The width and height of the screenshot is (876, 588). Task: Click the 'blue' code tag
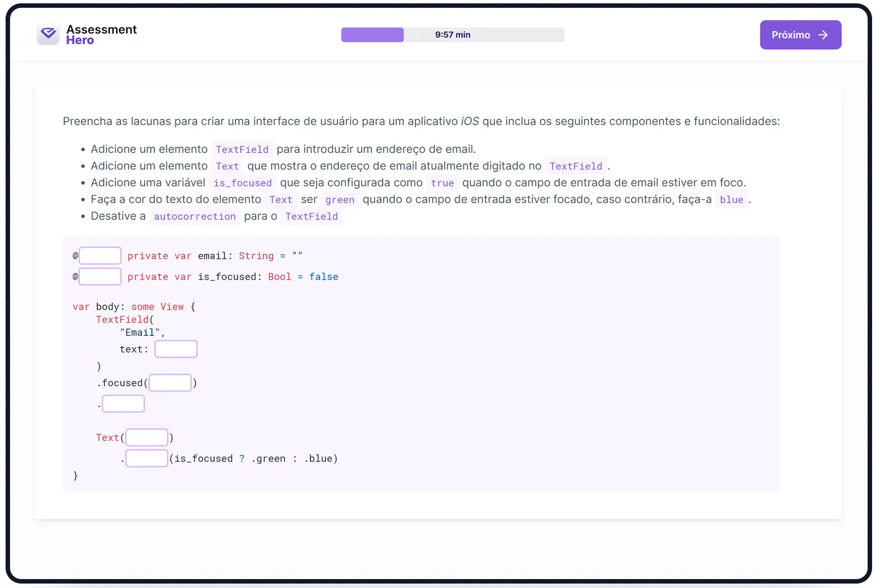pyautogui.click(x=731, y=200)
